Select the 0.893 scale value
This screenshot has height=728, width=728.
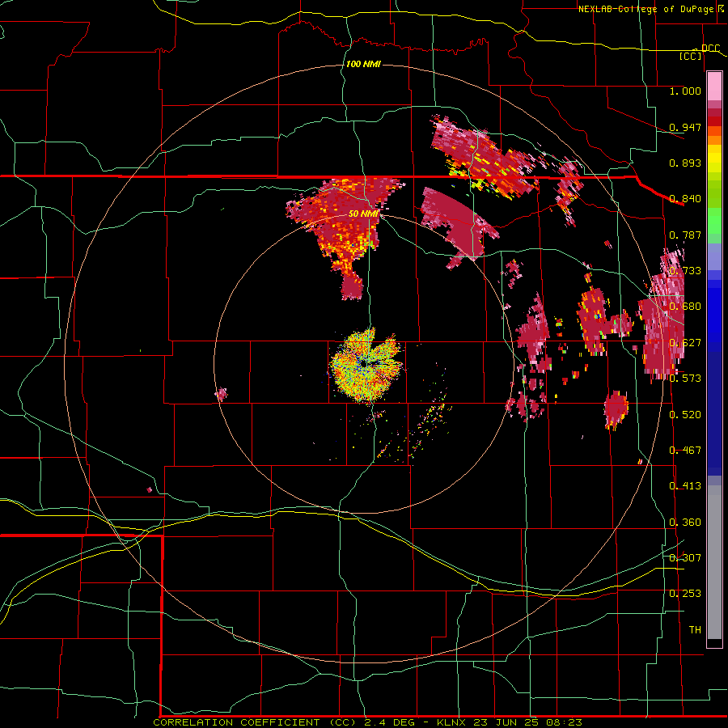tap(685, 163)
